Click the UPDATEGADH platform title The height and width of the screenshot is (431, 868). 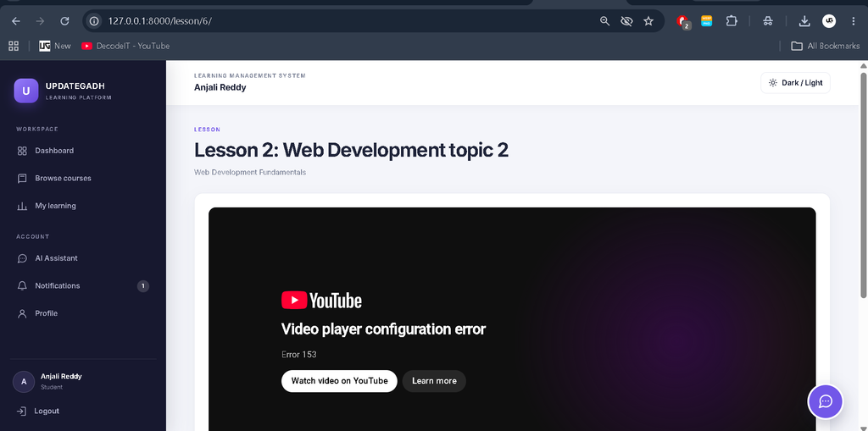tap(75, 86)
